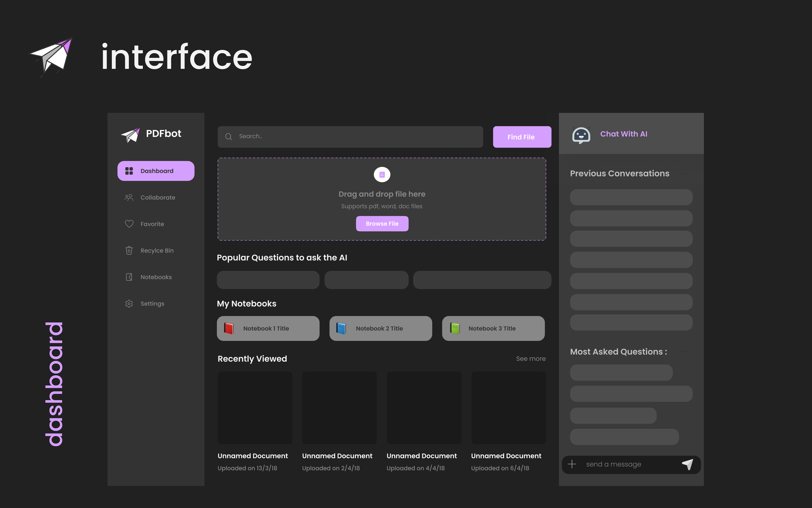Click the plus attach icon in message bar
The height and width of the screenshot is (508, 812).
click(572, 464)
